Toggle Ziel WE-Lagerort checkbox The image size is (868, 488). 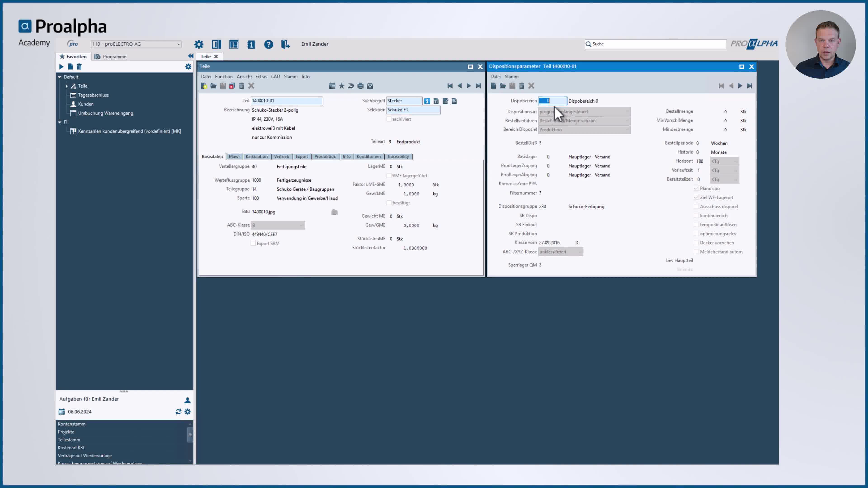point(696,197)
